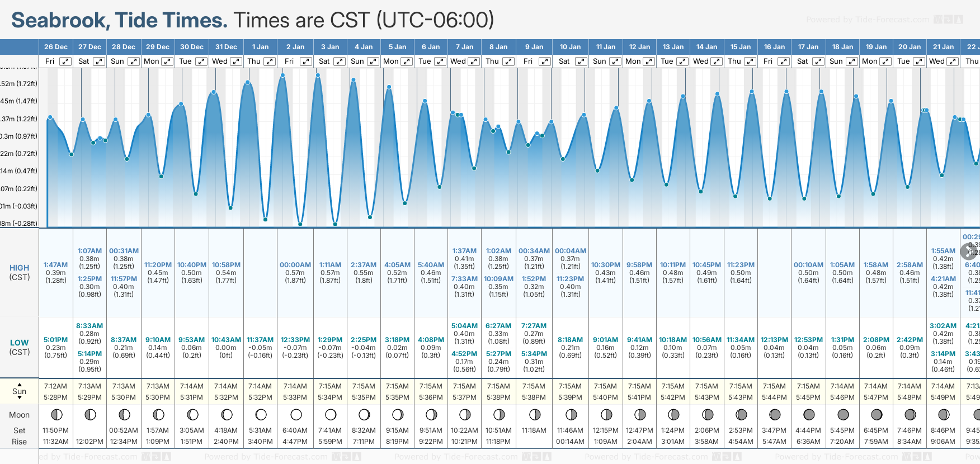
Task: Click the Seabrook, Tide Times heading
Action: pyautogui.click(x=119, y=20)
